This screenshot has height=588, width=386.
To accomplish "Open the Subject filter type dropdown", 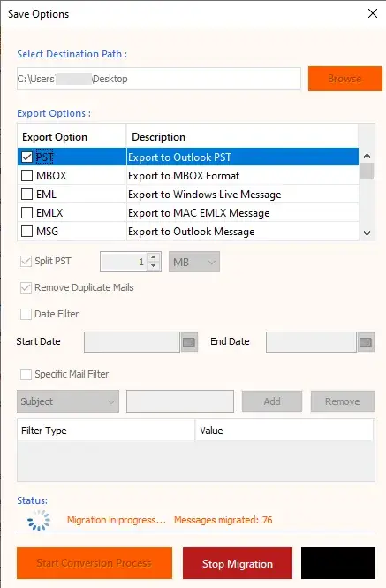I will coord(68,401).
